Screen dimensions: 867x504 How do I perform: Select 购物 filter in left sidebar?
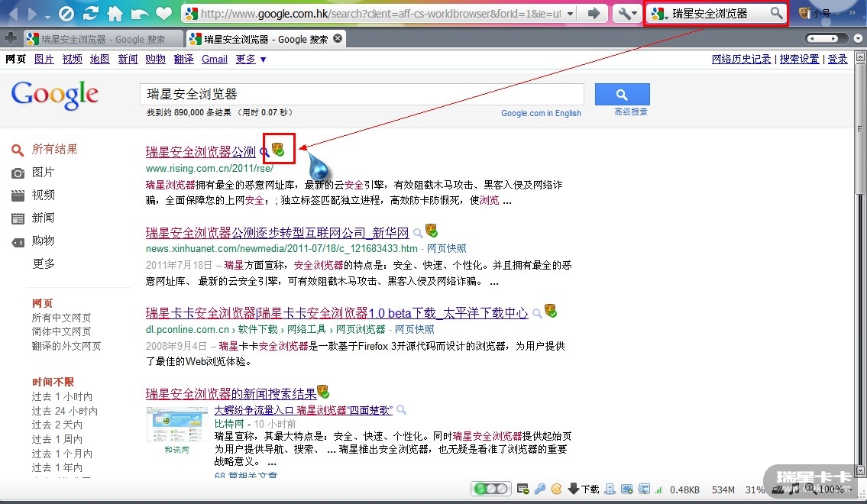pos(33,241)
